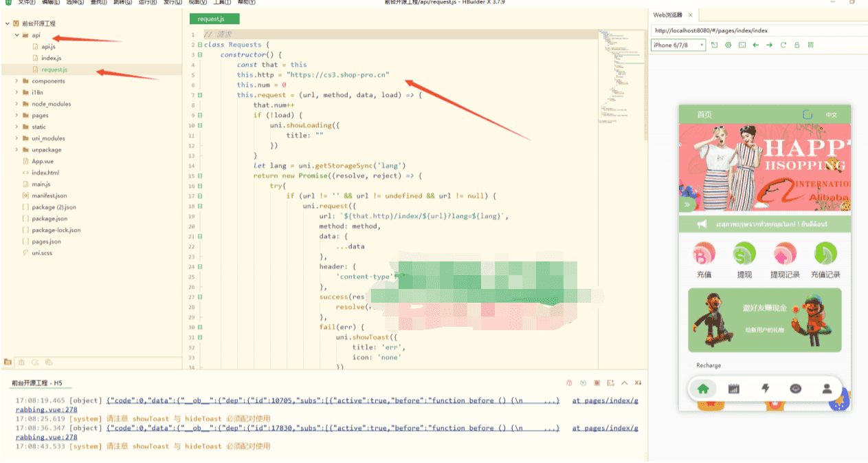The width and height of the screenshot is (868, 463).
Task: Switch preview language via 中文 toggle
Action: (x=832, y=115)
